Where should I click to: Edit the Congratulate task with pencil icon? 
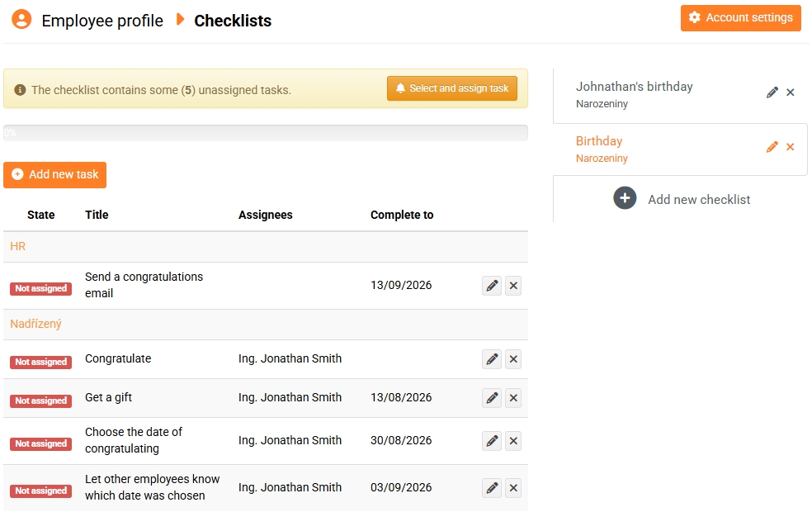coord(492,359)
